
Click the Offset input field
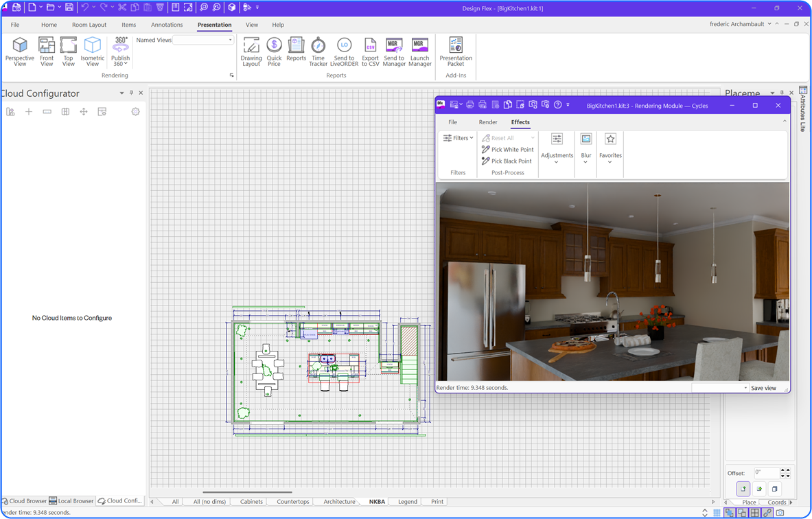pyautogui.click(x=766, y=473)
